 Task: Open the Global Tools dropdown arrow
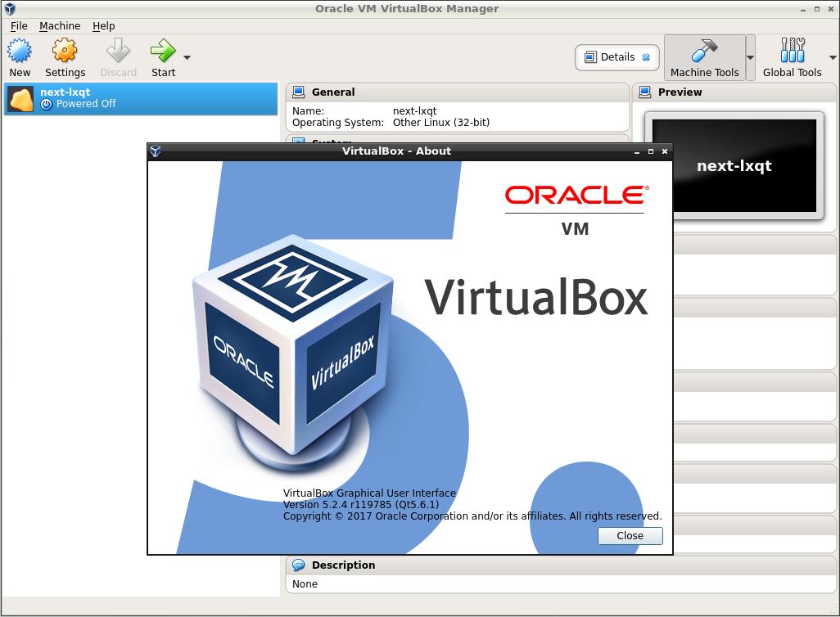833,57
